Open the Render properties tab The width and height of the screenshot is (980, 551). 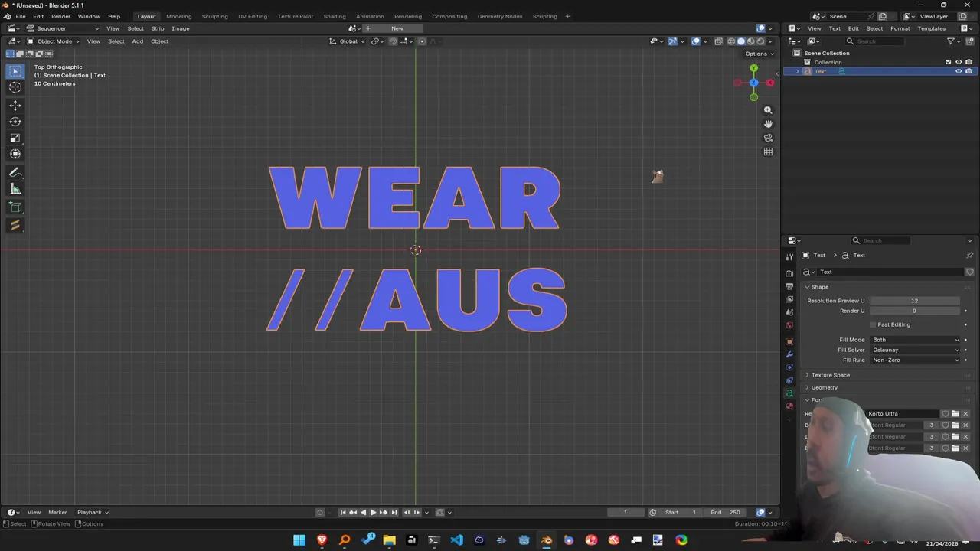coord(789,273)
